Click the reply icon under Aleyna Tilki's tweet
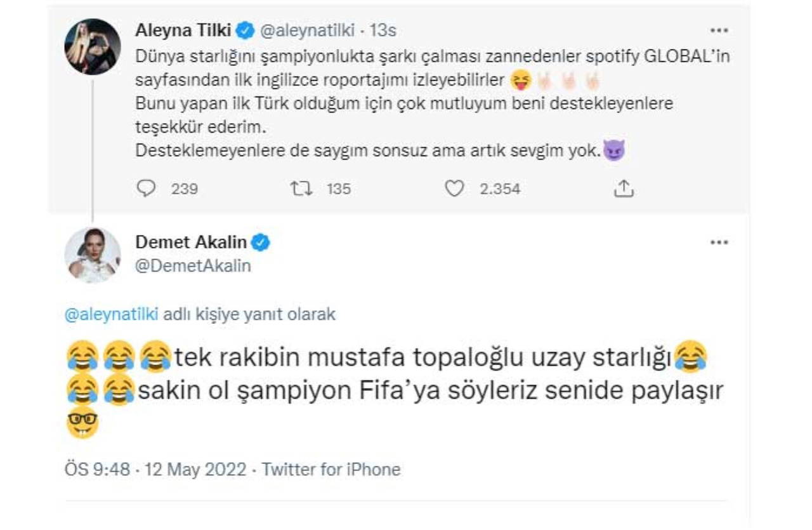Viewport: 812px width, 530px height. pos(147,189)
